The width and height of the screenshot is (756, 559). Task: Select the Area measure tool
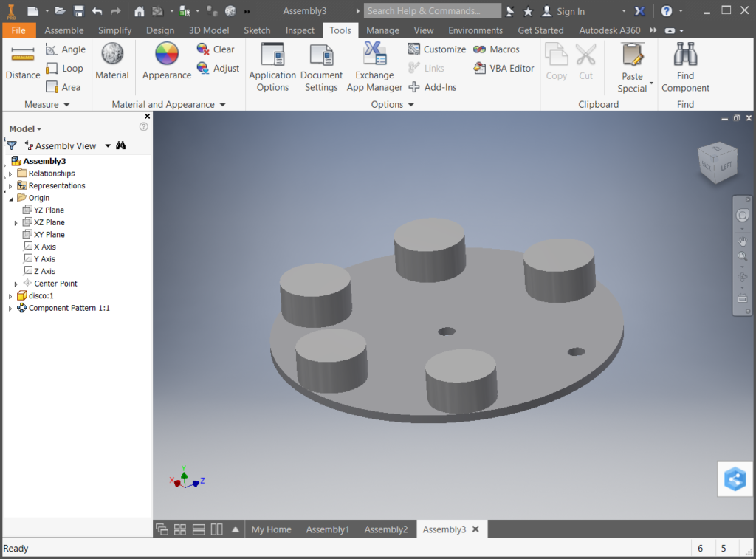63,87
